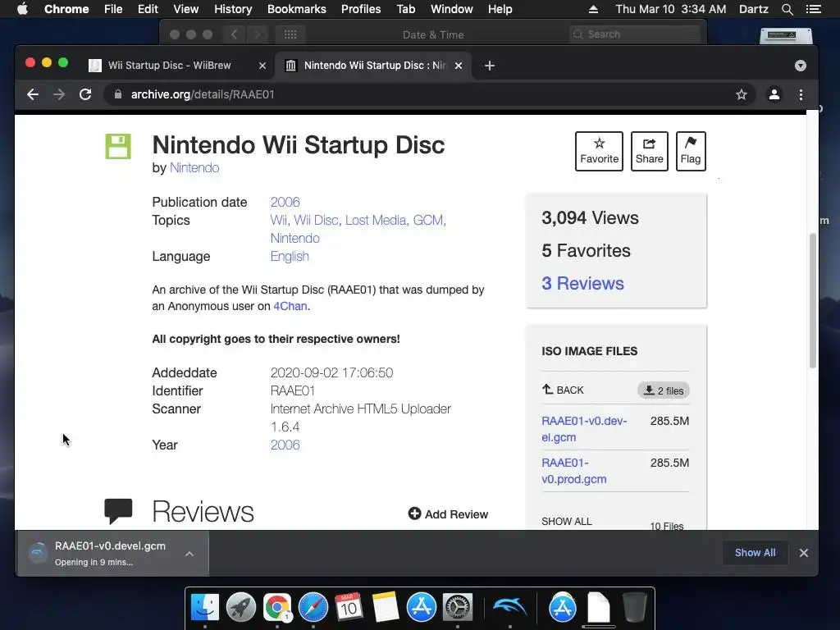This screenshot has width=840, height=630.
Task: Open the Bookmarks menu
Action: click(x=296, y=9)
